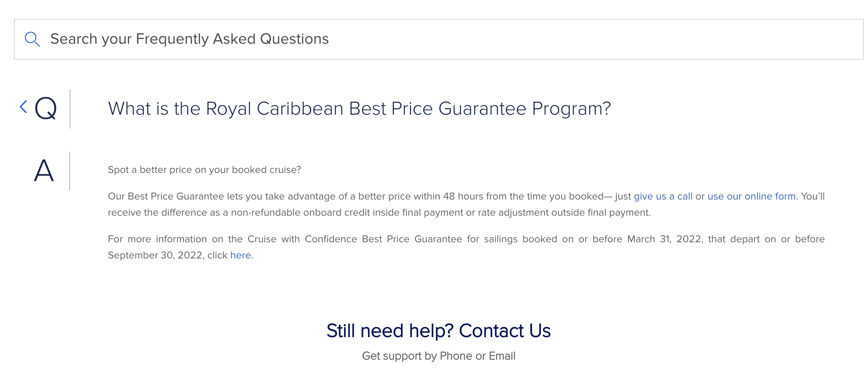Image resolution: width=868 pixels, height=377 pixels.
Task: Click the sentence starting "For more information"
Action: [466, 247]
